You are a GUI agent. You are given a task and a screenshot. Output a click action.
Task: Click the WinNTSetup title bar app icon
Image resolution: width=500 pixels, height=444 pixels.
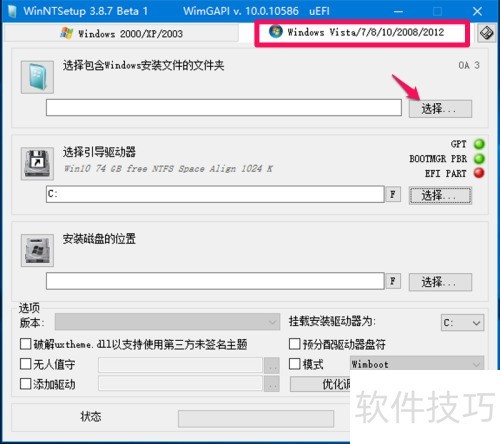(13, 11)
